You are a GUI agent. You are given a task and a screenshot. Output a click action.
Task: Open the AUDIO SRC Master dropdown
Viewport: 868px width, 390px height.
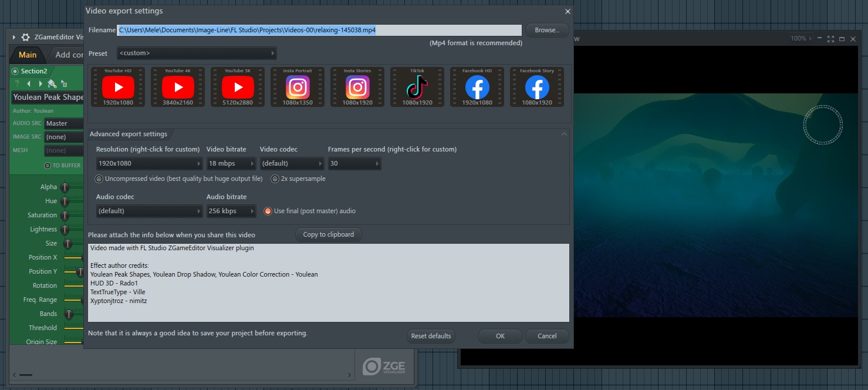(64, 123)
